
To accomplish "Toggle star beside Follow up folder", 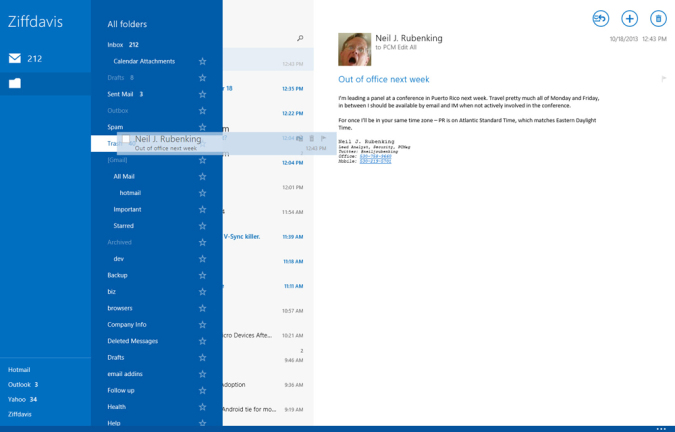I will [x=202, y=391].
